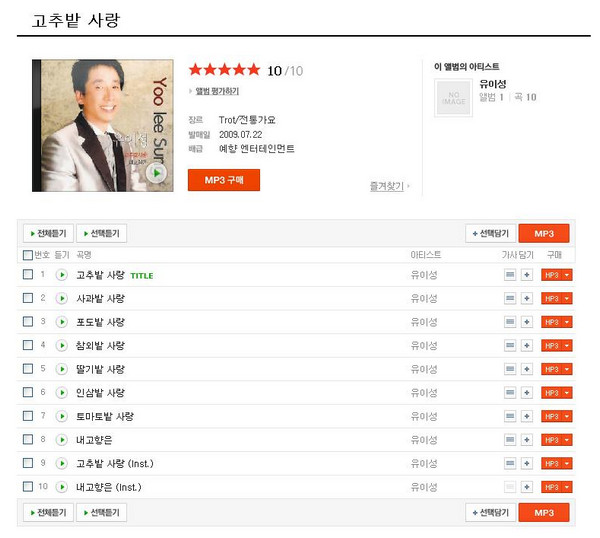Add track 3 포도밭 사랑 to playlist
The width and height of the screenshot is (600, 538).
527,322
